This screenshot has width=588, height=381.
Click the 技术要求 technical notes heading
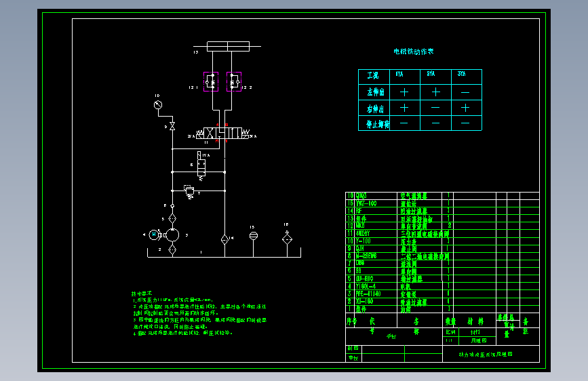click(141, 294)
